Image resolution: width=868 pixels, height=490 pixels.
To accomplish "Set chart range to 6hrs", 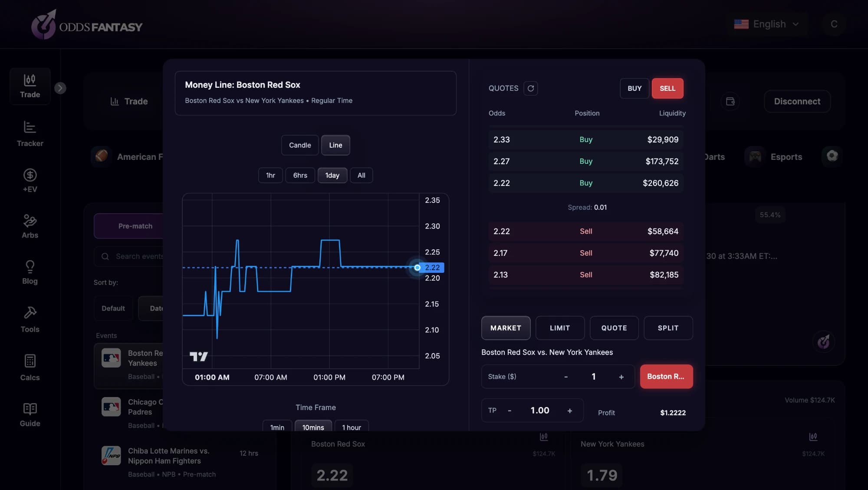I will (300, 175).
